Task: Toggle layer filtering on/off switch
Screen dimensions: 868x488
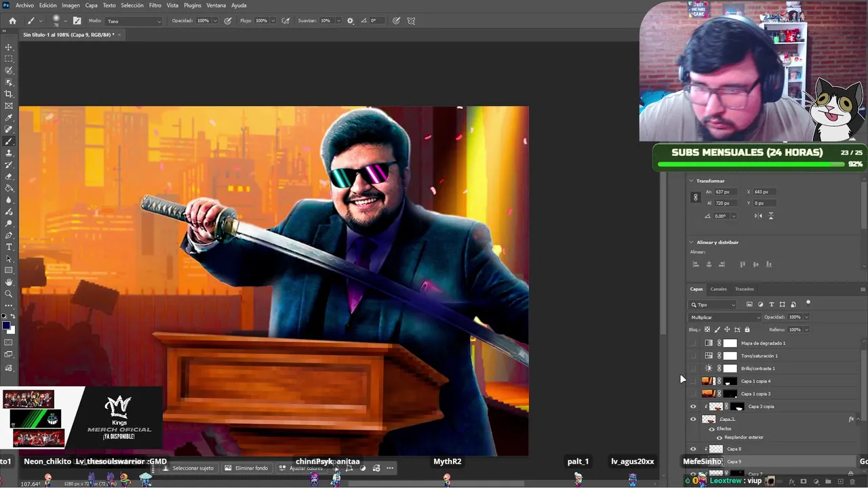Action: point(808,303)
